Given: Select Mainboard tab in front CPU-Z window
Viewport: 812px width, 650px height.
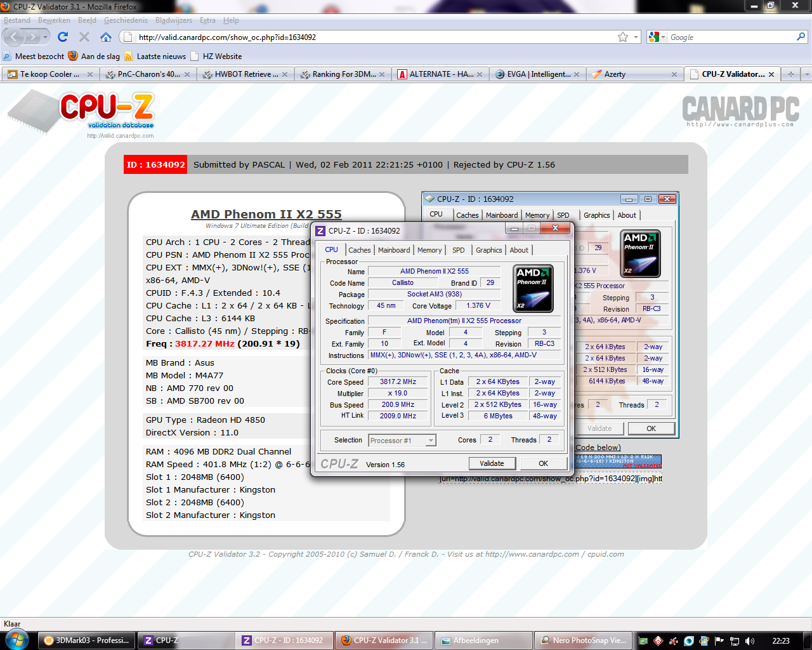Looking at the screenshot, I should pos(394,250).
